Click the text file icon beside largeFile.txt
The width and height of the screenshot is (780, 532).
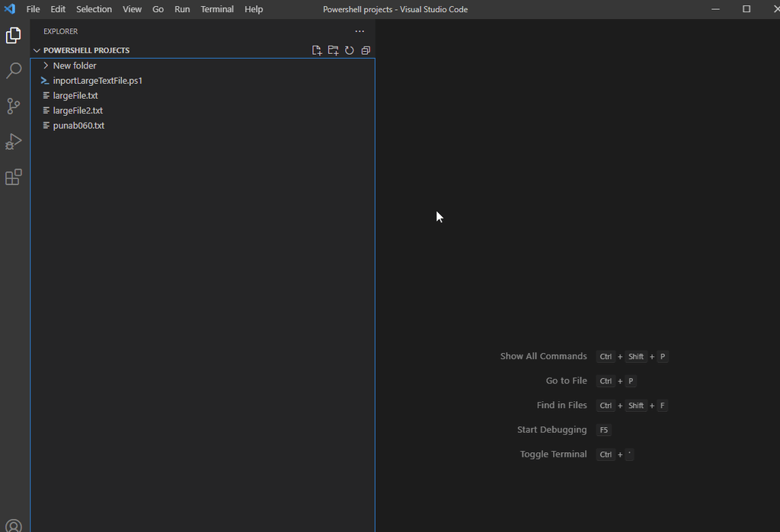(46, 95)
